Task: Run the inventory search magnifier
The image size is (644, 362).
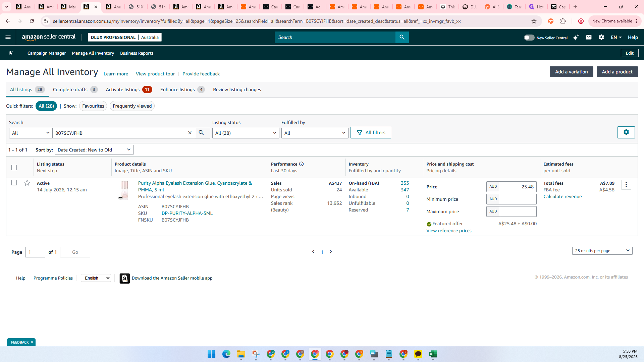Action: 202,133
